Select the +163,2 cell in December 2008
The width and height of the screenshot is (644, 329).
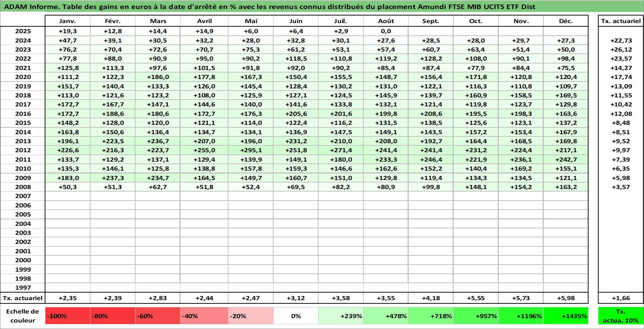pyautogui.click(x=566, y=187)
